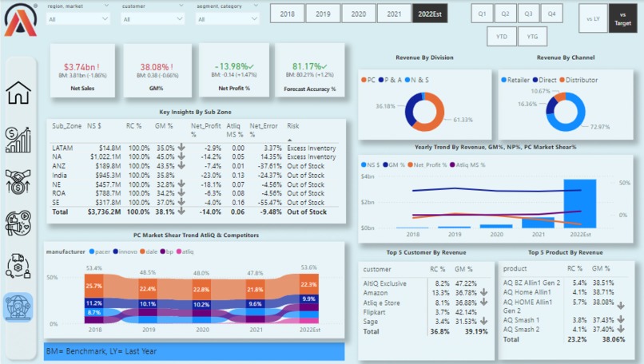
Task: Open the segment, category dropdown
Action: [227, 19]
